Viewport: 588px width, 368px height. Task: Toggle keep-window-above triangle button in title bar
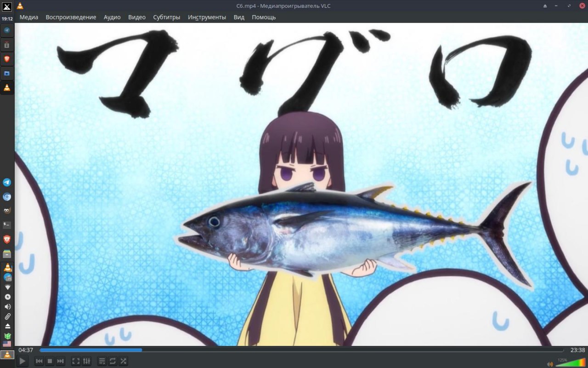click(545, 6)
